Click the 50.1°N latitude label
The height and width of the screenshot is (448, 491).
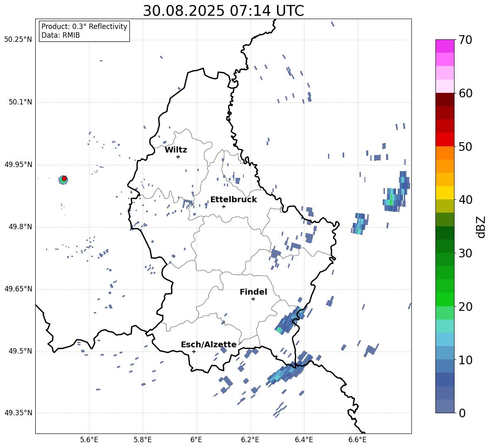tap(20, 102)
